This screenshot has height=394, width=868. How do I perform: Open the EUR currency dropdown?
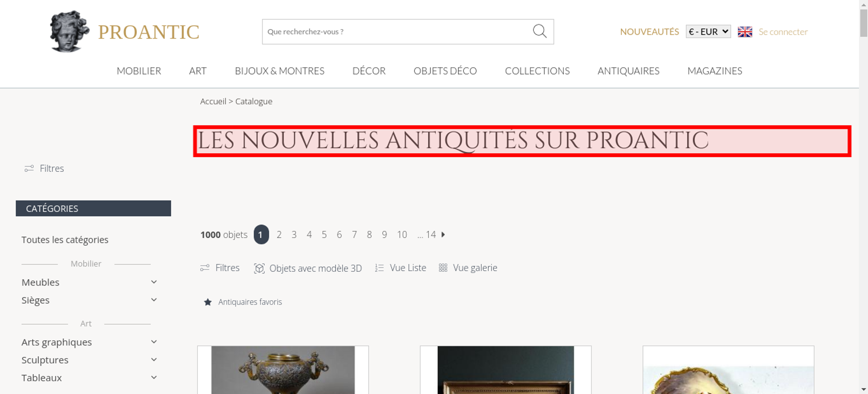[x=708, y=32]
